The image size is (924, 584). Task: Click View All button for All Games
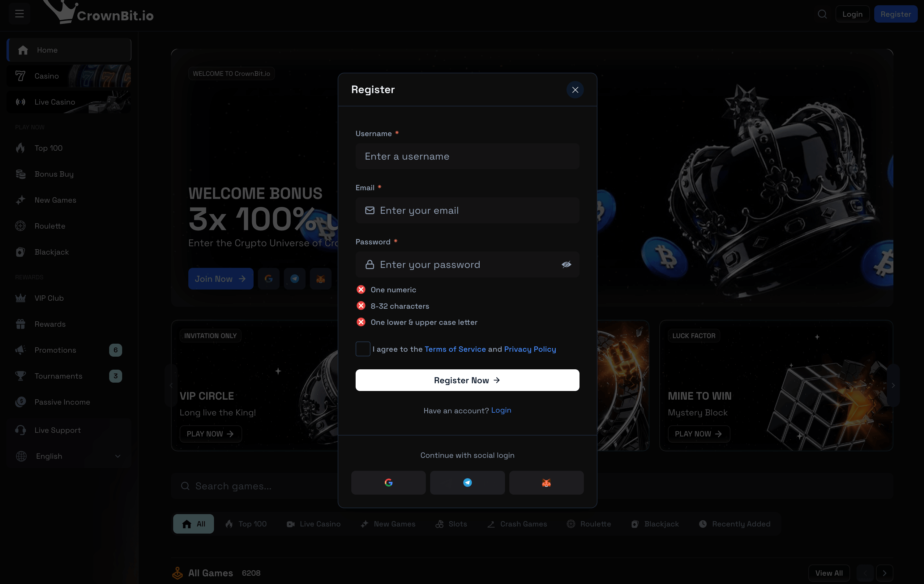click(829, 573)
